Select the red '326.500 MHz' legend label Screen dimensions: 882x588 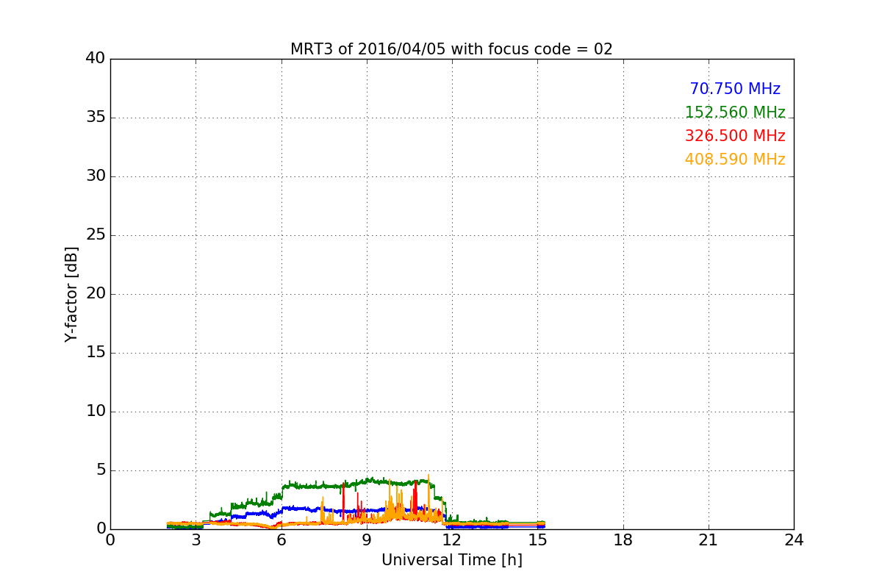[x=735, y=136]
